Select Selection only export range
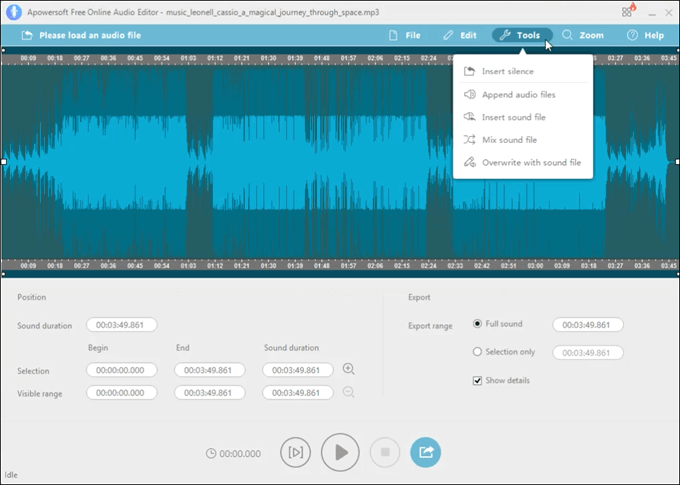This screenshot has width=680, height=486. pyautogui.click(x=477, y=352)
